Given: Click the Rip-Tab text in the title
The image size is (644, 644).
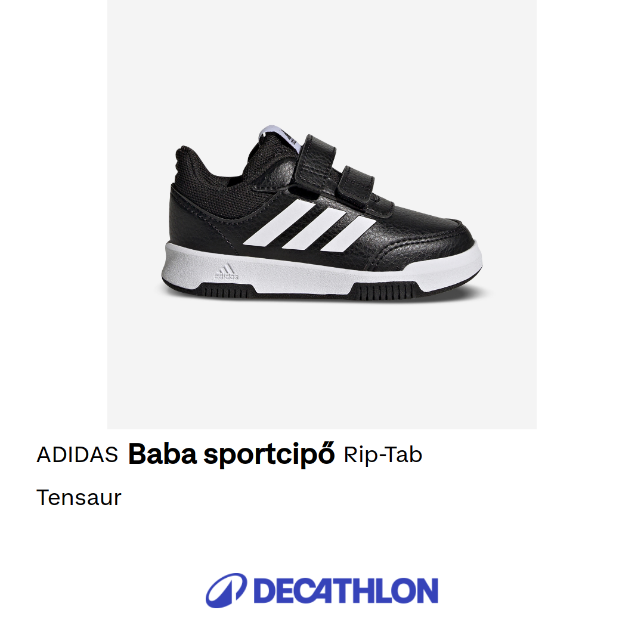Looking at the screenshot, I should coord(383,455).
